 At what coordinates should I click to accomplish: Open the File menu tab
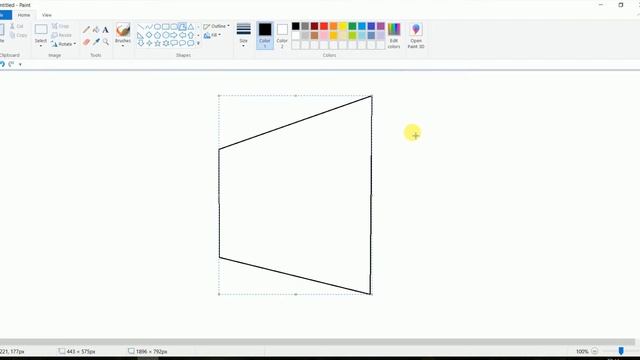(5, 15)
